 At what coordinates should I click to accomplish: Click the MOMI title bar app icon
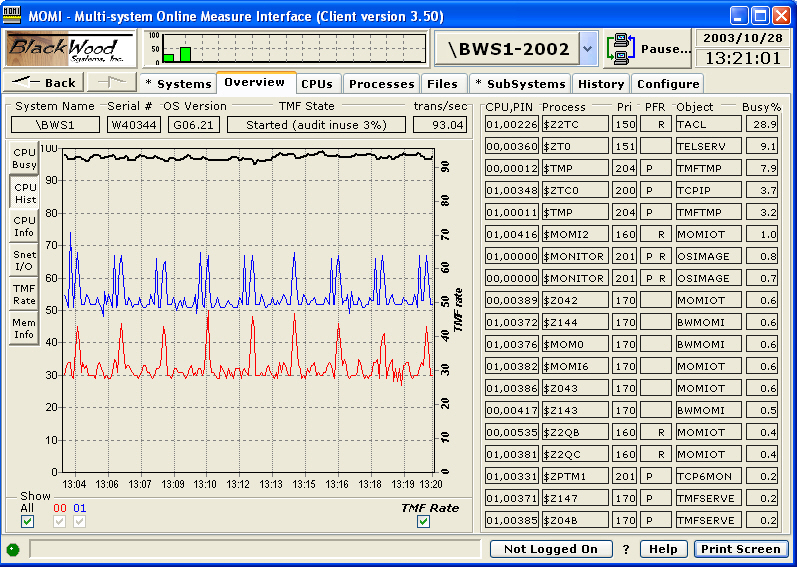pyautogui.click(x=12, y=15)
